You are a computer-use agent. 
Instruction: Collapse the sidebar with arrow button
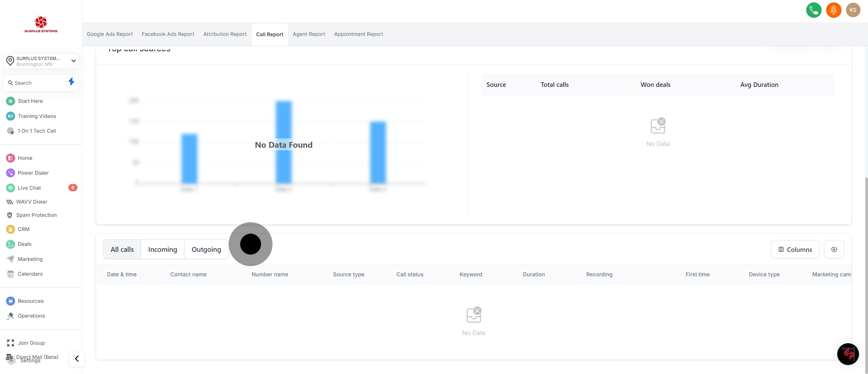pyautogui.click(x=77, y=359)
